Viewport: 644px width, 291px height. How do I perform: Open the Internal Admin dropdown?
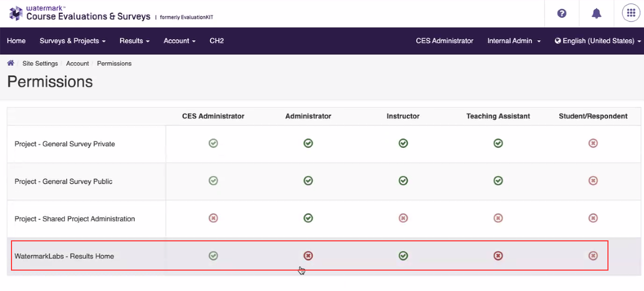(514, 41)
